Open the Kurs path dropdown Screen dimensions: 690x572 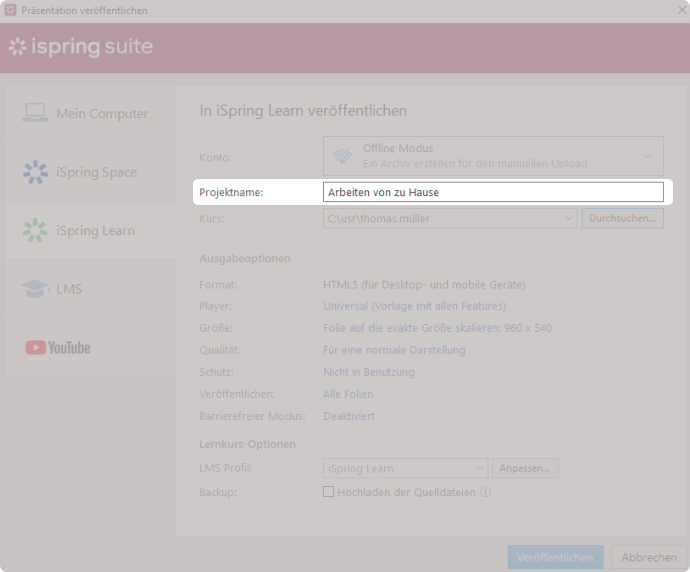point(568,218)
